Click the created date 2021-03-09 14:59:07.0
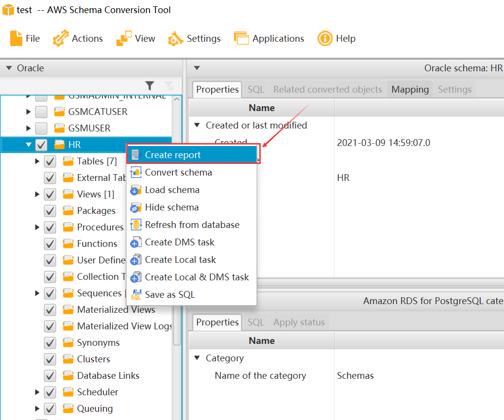 384,143
